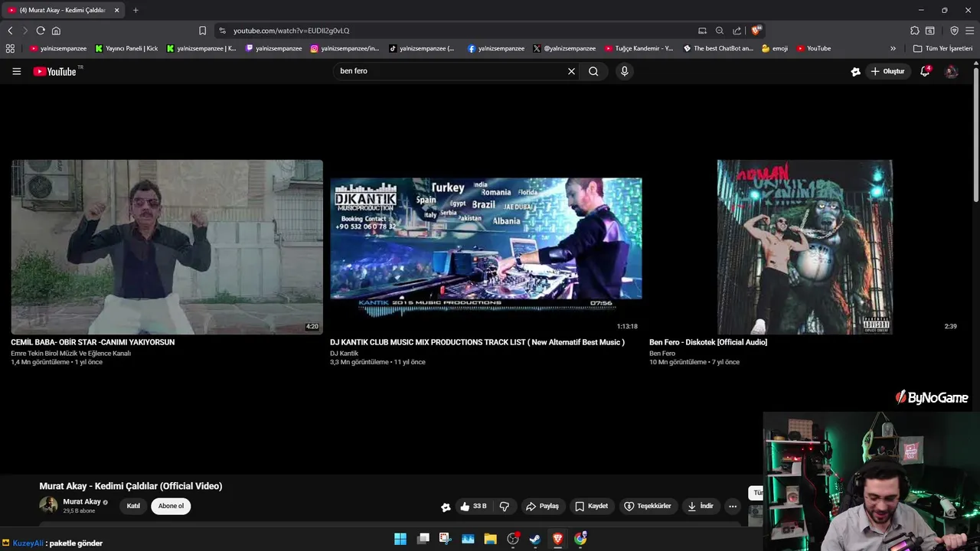Click the Oluştur create button
Screen dimensions: 980x551
point(888,71)
